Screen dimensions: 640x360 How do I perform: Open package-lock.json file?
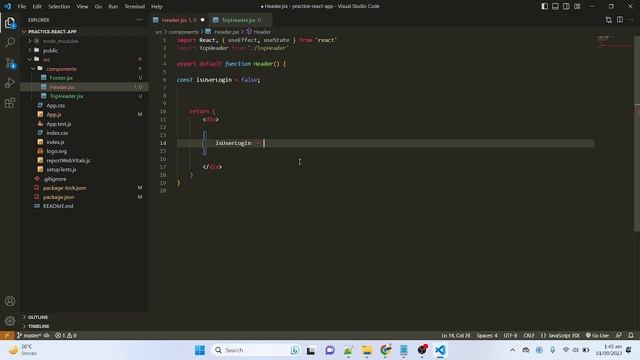tap(64, 188)
